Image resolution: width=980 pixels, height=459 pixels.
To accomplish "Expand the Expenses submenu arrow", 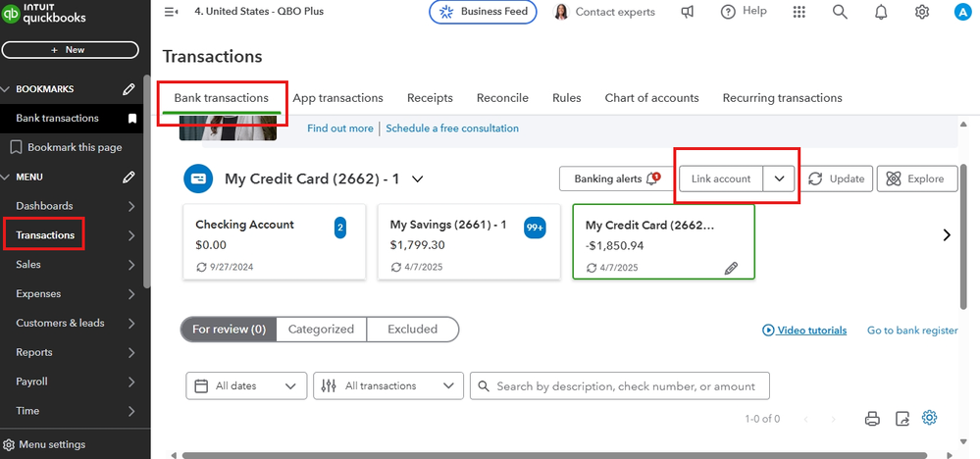I will coord(131,294).
